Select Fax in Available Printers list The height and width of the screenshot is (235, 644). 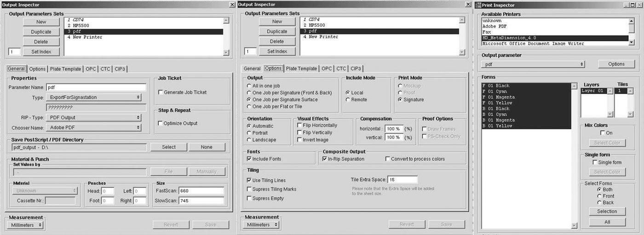(x=555, y=32)
